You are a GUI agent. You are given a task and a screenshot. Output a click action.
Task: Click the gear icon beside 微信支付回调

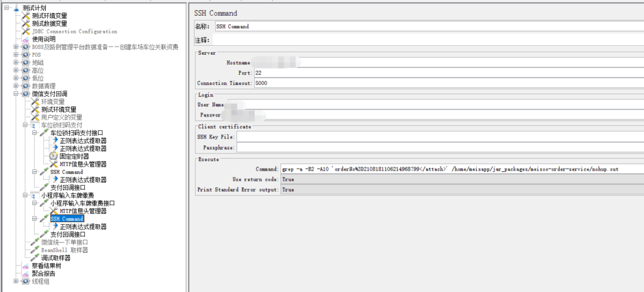click(26, 94)
